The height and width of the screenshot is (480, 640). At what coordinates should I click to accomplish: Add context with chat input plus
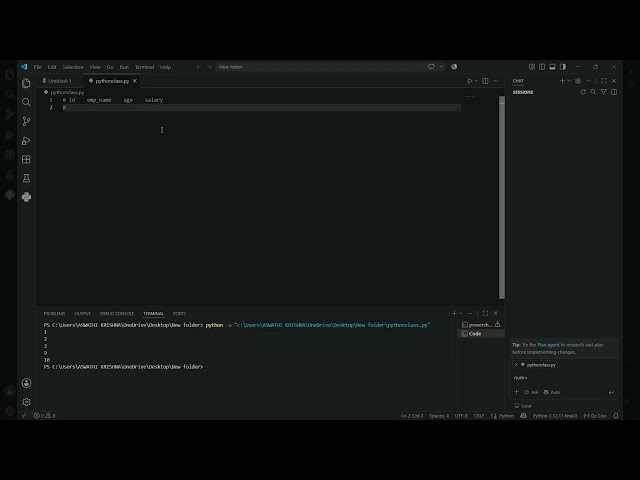[516, 392]
